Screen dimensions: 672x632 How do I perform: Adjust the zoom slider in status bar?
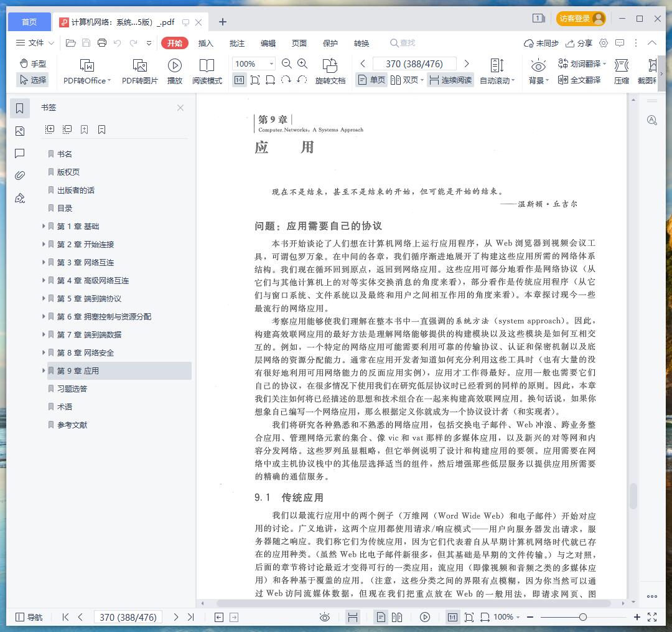[x=582, y=617]
